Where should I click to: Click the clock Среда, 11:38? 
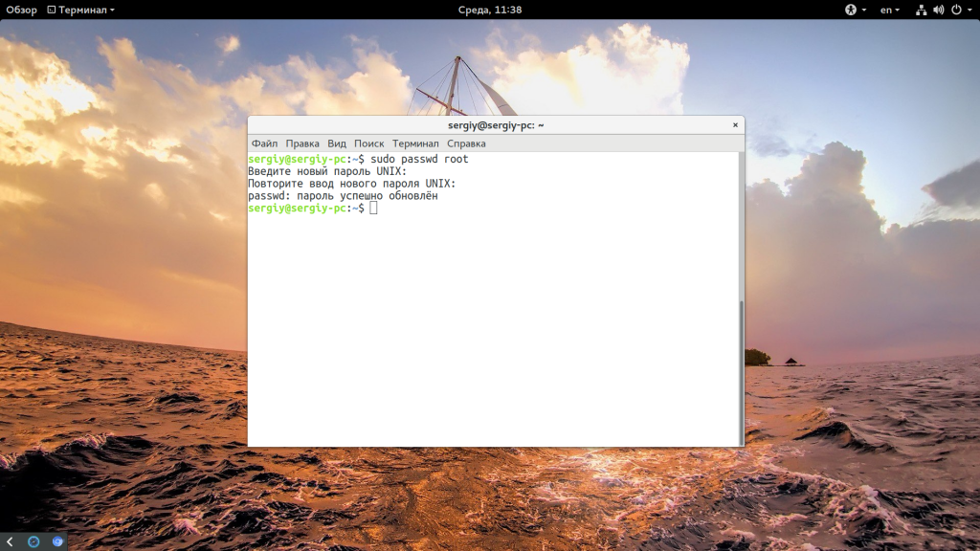click(x=489, y=10)
